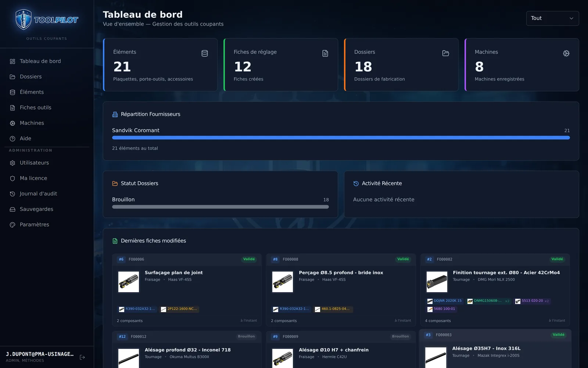Open the Tout filter dropdown
588x368 pixels.
(552, 18)
